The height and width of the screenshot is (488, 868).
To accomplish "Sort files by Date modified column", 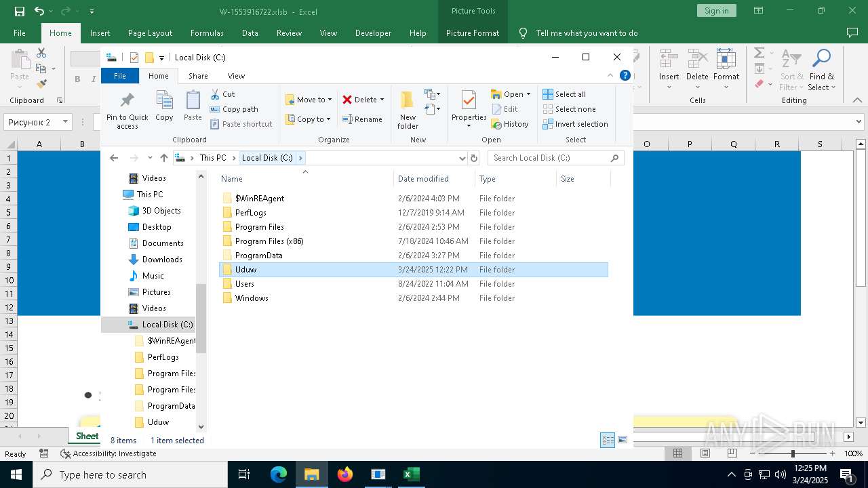I will click(x=434, y=179).
